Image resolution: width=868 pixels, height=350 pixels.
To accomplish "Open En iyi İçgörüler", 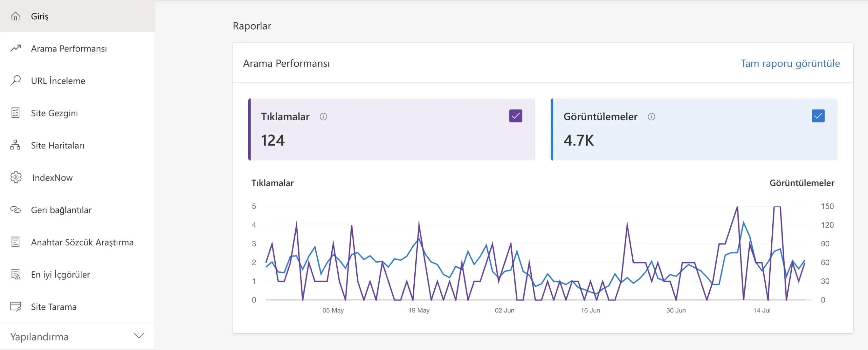I will [x=77, y=274].
